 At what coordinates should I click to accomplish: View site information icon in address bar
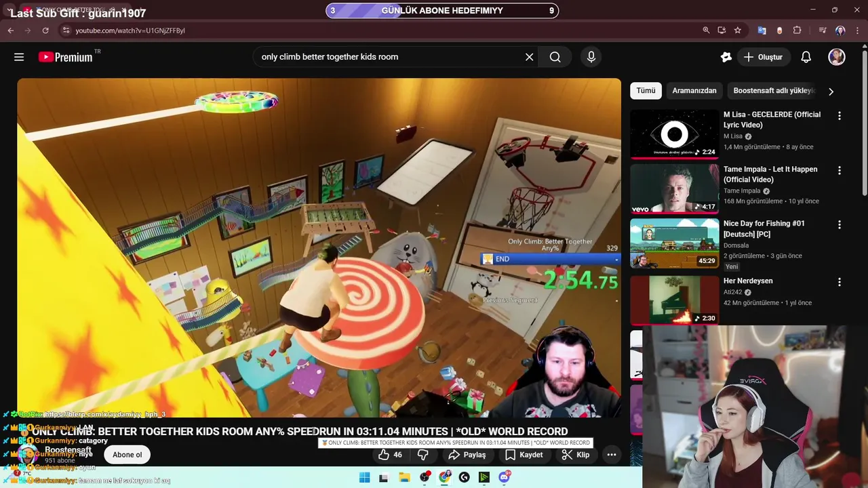pos(66,30)
